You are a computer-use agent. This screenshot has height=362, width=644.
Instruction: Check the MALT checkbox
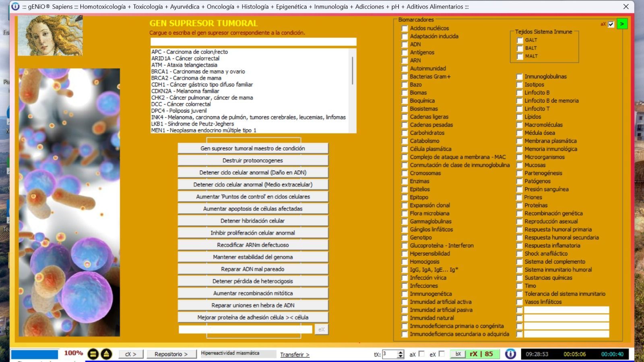(x=520, y=56)
